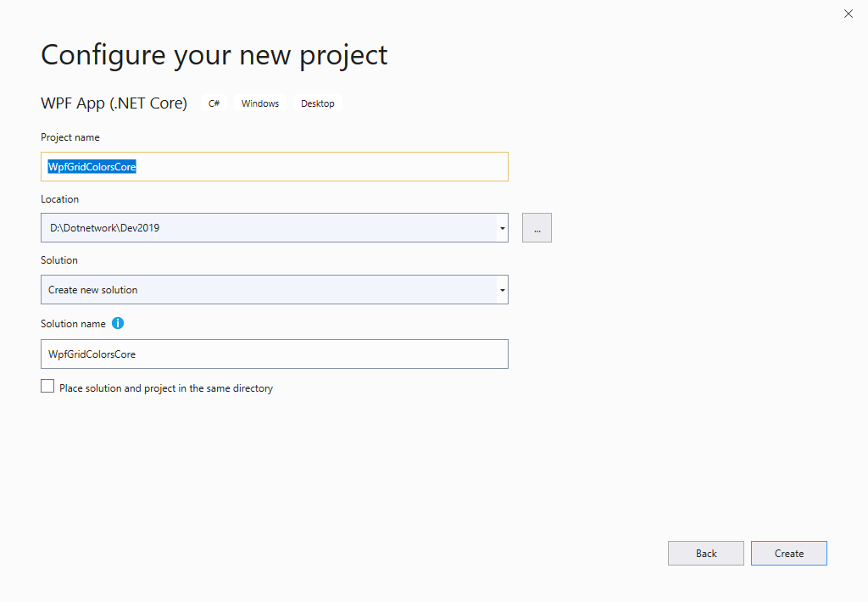Click the Windows platform tag
Screen dimensions: 868x602
(260, 103)
